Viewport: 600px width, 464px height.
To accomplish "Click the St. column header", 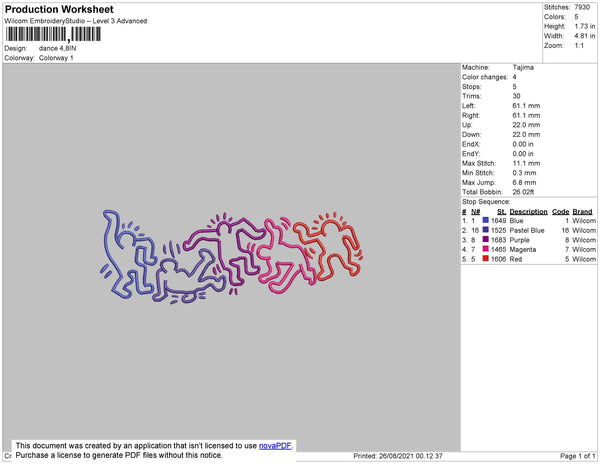I will tap(501, 212).
